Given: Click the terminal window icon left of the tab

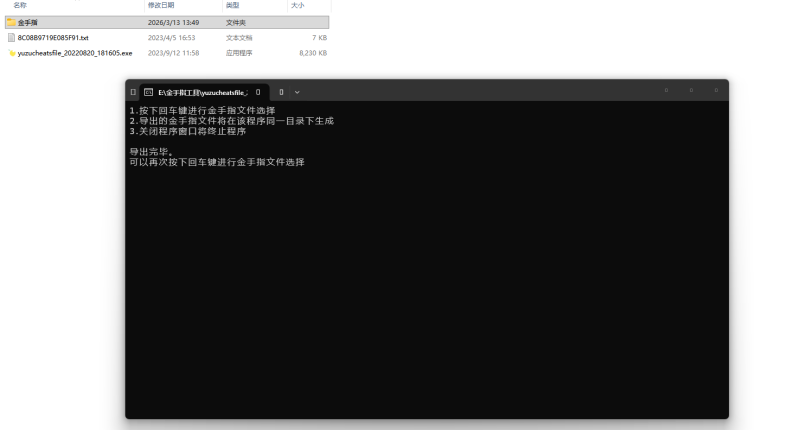Looking at the screenshot, I should click(133, 92).
